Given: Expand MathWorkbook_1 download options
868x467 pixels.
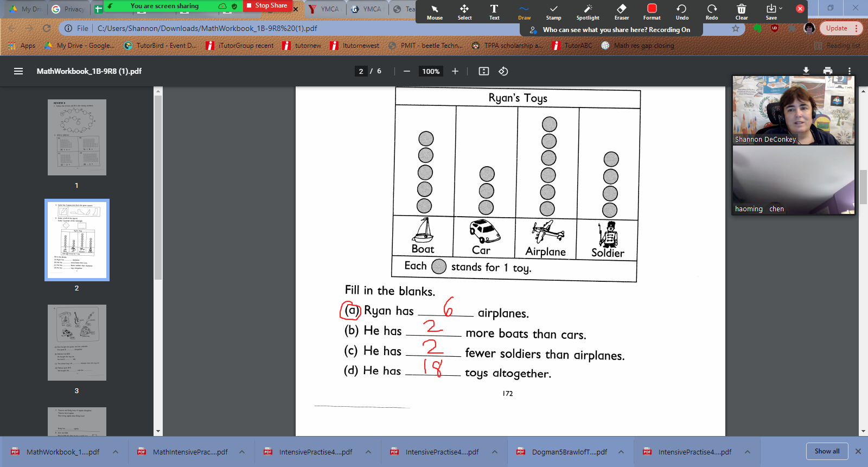Looking at the screenshot, I should pos(116,452).
